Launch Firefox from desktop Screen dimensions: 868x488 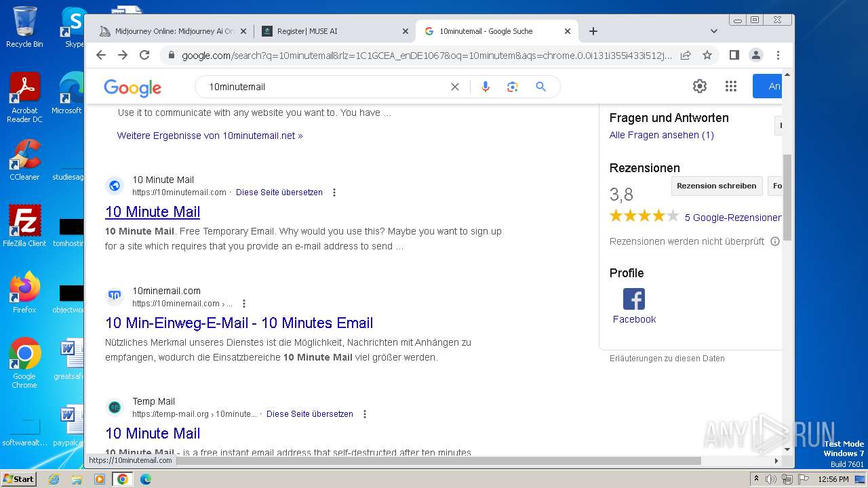24,292
